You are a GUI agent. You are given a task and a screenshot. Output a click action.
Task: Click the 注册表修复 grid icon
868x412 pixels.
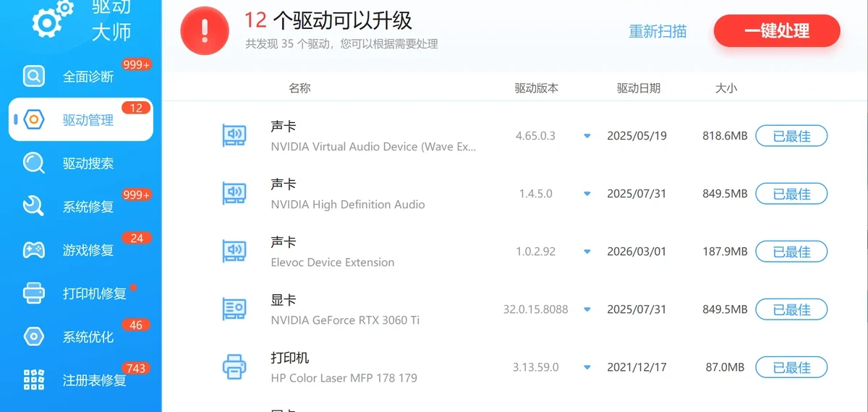(x=34, y=379)
